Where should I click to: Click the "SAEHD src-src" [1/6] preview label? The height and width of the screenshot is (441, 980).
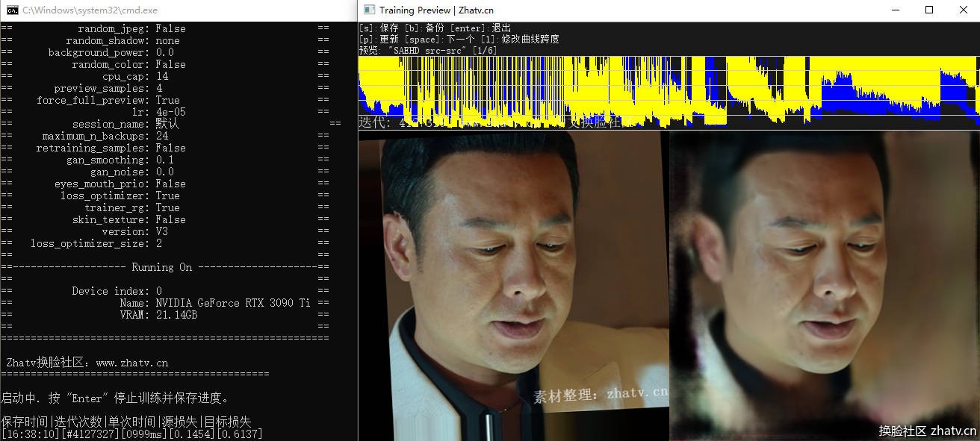point(428,51)
